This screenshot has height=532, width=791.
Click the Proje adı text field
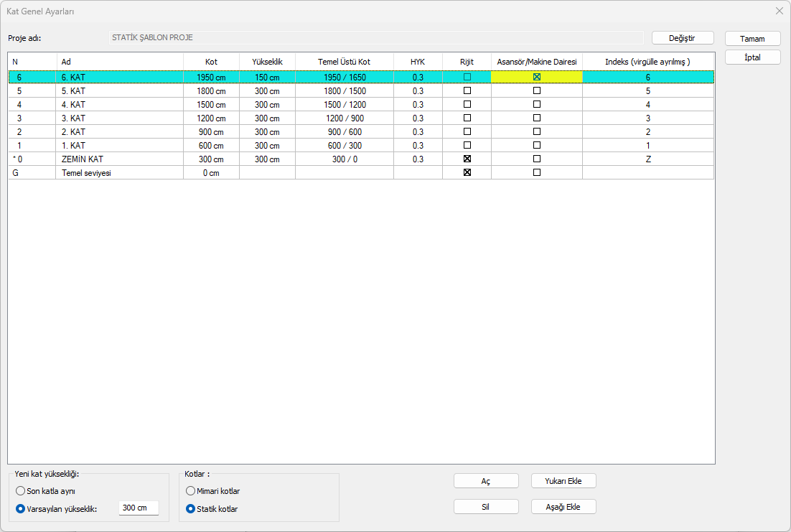375,38
